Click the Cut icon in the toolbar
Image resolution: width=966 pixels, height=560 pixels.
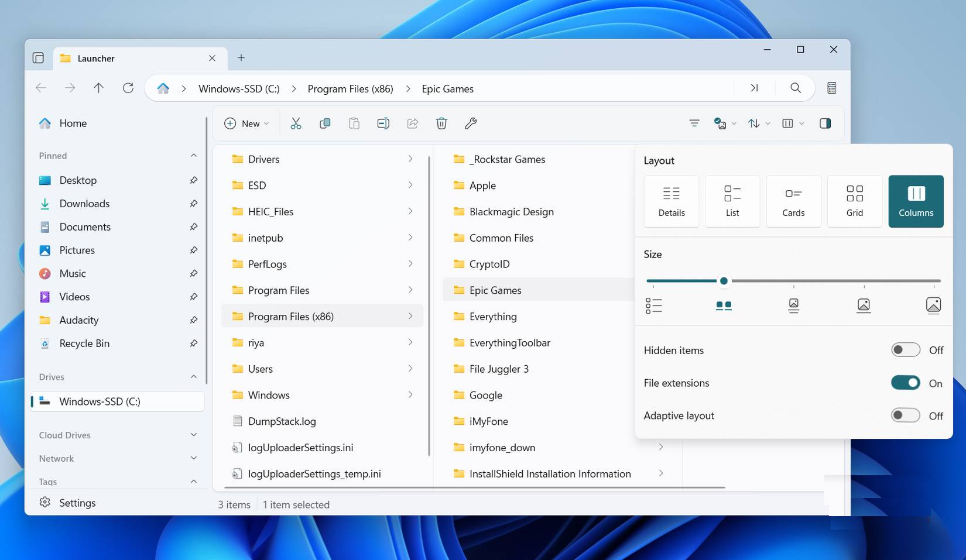coord(296,123)
